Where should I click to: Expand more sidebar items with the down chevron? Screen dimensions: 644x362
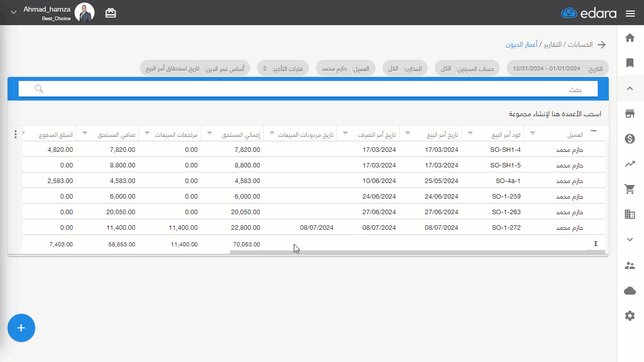[x=630, y=240]
